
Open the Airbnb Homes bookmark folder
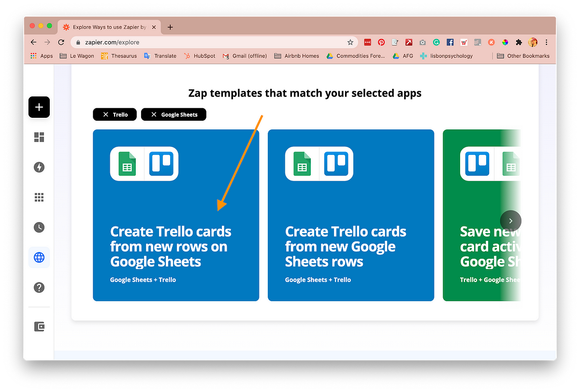(297, 56)
